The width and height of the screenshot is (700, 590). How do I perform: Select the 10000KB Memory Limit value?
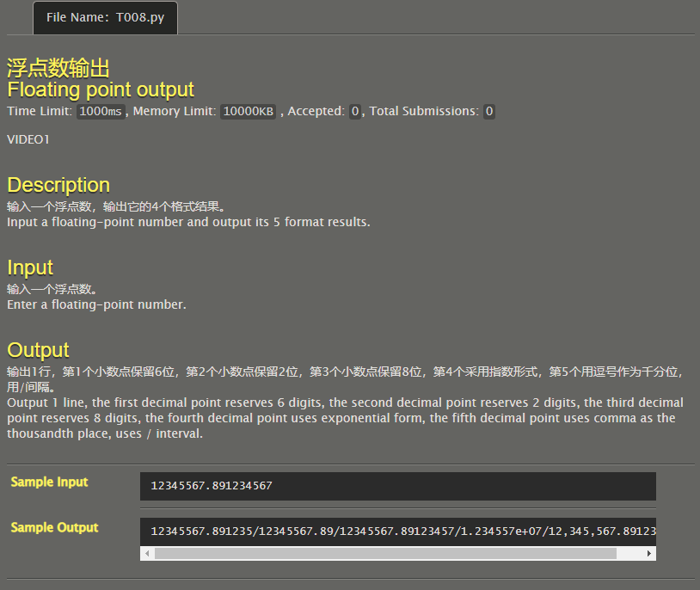click(x=247, y=111)
